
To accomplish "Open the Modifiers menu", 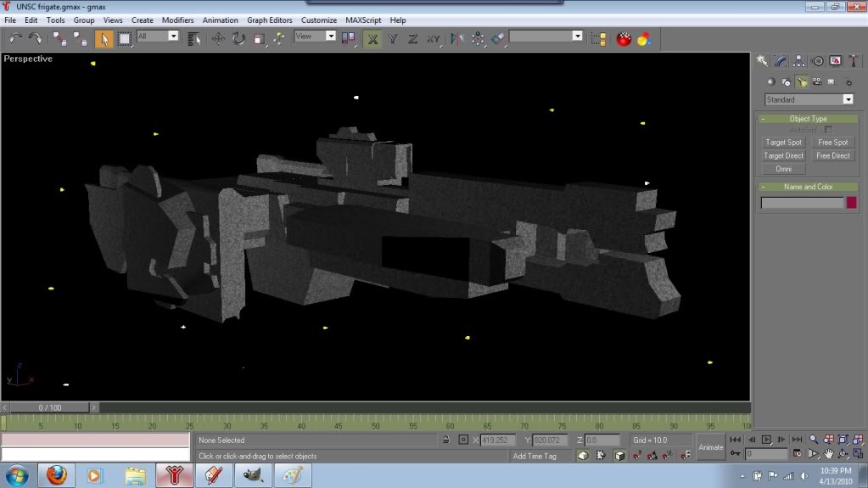I will click(x=177, y=20).
